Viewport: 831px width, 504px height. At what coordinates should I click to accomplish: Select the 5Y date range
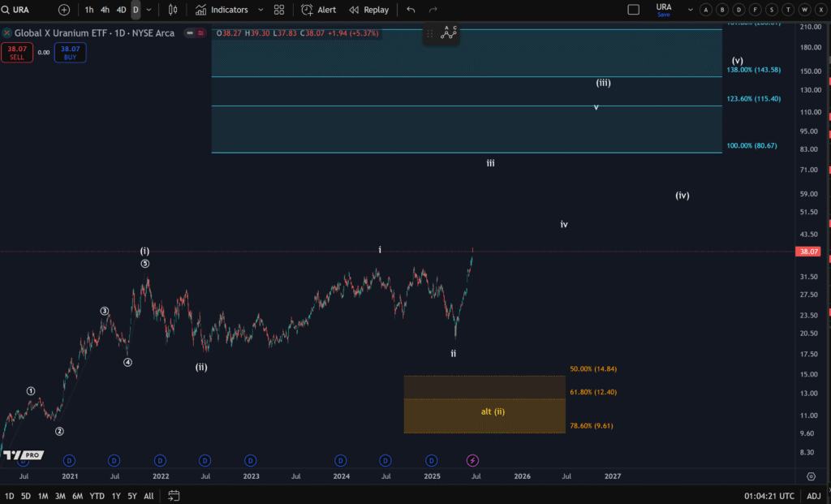[132, 496]
